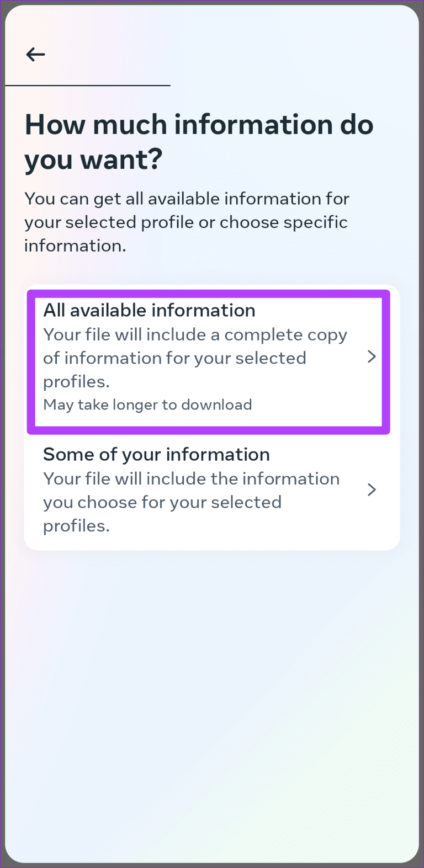This screenshot has width=424, height=868.
Task: Click the arrow indicating the partial-information option
Action: 372,489
